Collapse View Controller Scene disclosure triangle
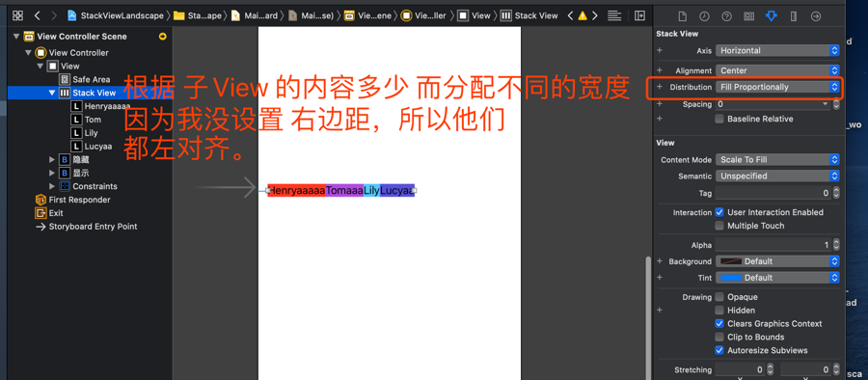868x380 pixels. click(16, 37)
